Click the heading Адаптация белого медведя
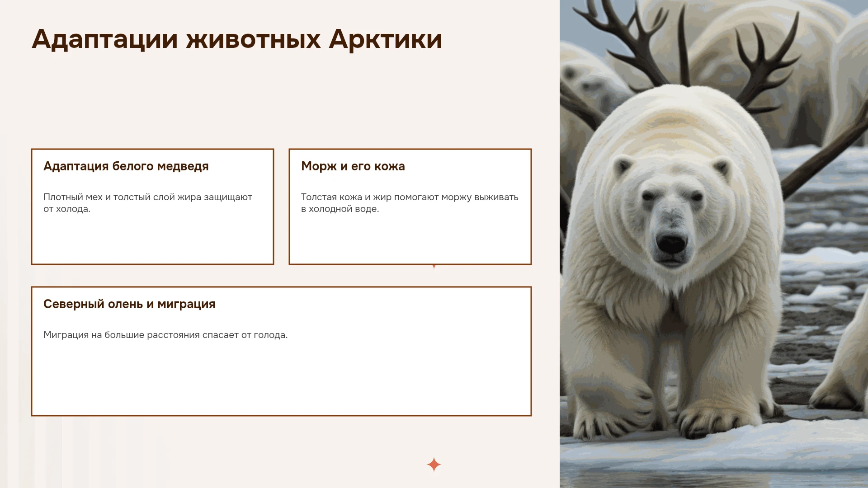The width and height of the screenshot is (868, 488). [x=126, y=166]
